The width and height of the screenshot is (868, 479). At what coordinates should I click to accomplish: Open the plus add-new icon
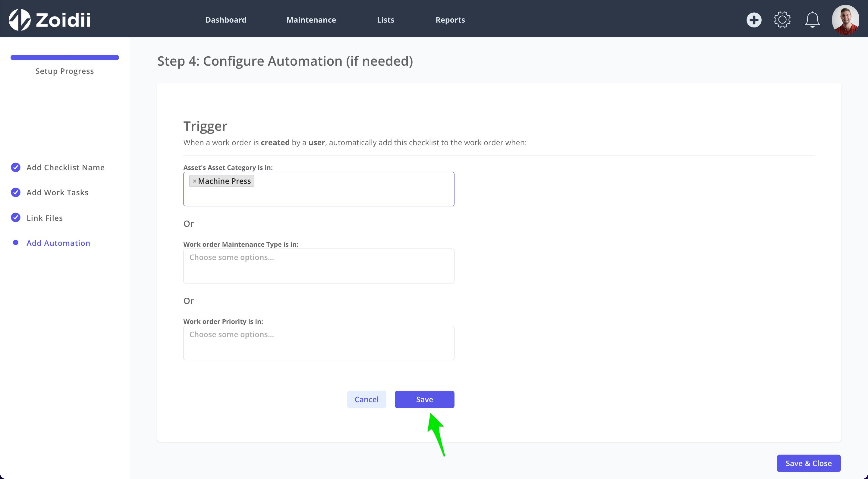pyautogui.click(x=754, y=20)
